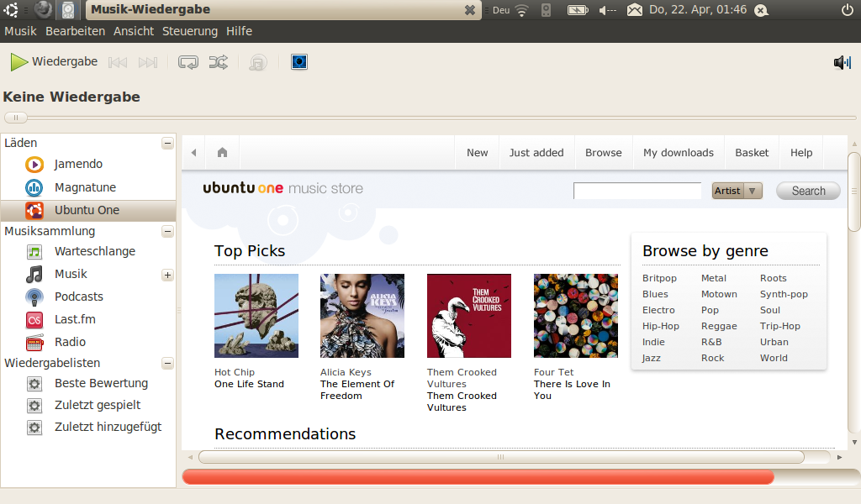The width and height of the screenshot is (861, 504).
Task: Click the Ubuntu One store icon
Action: tap(34, 210)
